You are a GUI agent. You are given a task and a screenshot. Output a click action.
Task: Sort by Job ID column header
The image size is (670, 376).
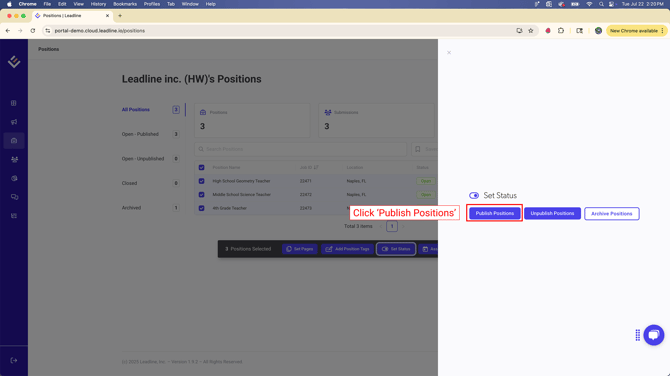[x=309, y=167]
